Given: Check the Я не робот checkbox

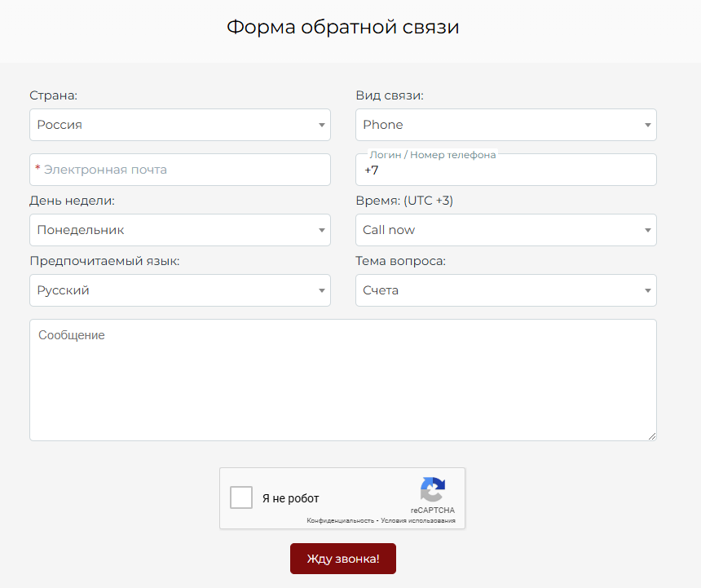Looking at the screenshot, I should pos(241,497).
